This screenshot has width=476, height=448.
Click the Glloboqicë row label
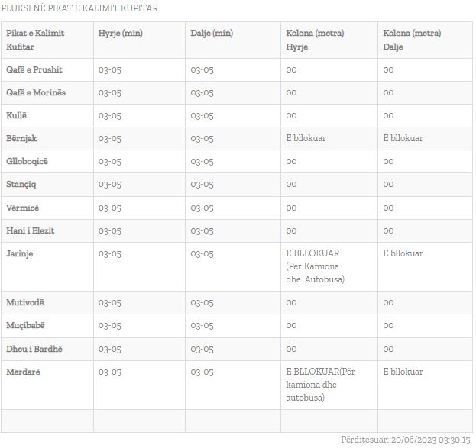[x=27, y=162]
